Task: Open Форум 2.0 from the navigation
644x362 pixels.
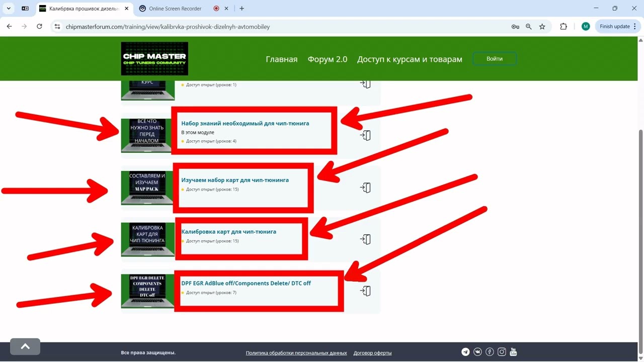Action: tap(328, 59)
